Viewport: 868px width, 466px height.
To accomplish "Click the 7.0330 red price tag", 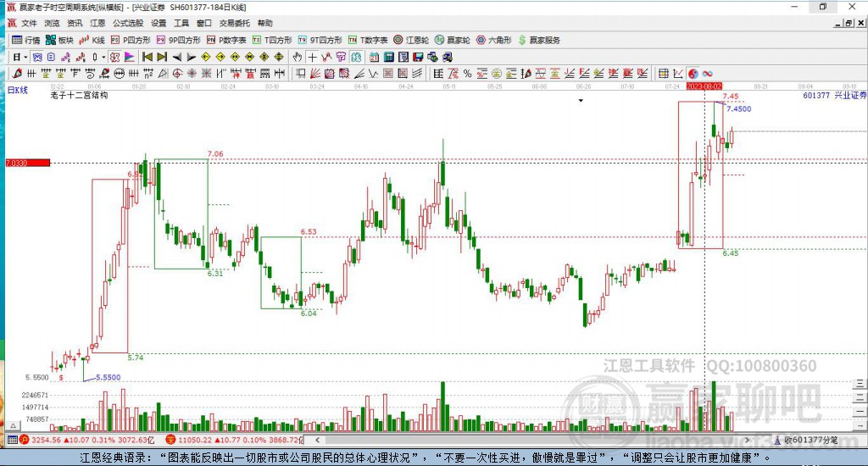I will click(x=28, y=163).
